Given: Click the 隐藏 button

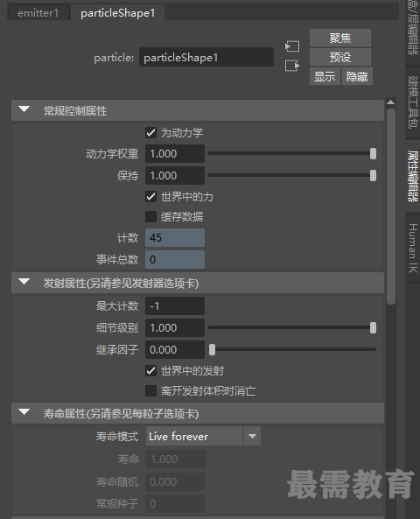Looking at the screenshot, I should (x=357, y=76).
